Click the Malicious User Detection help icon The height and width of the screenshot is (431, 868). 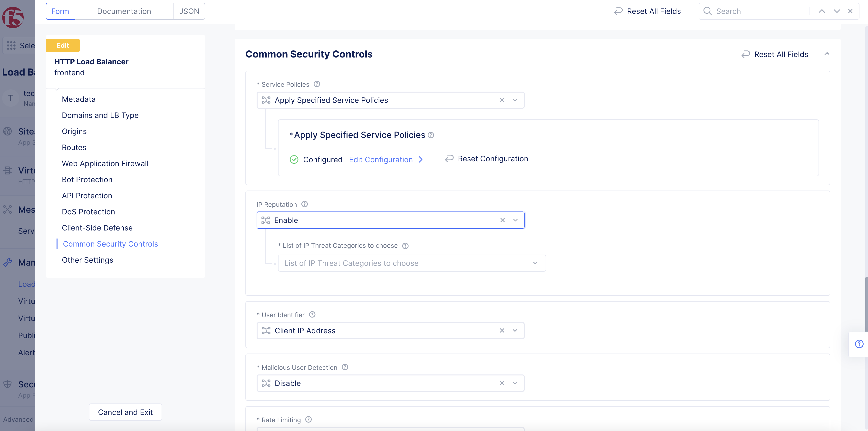pos(345,367)
